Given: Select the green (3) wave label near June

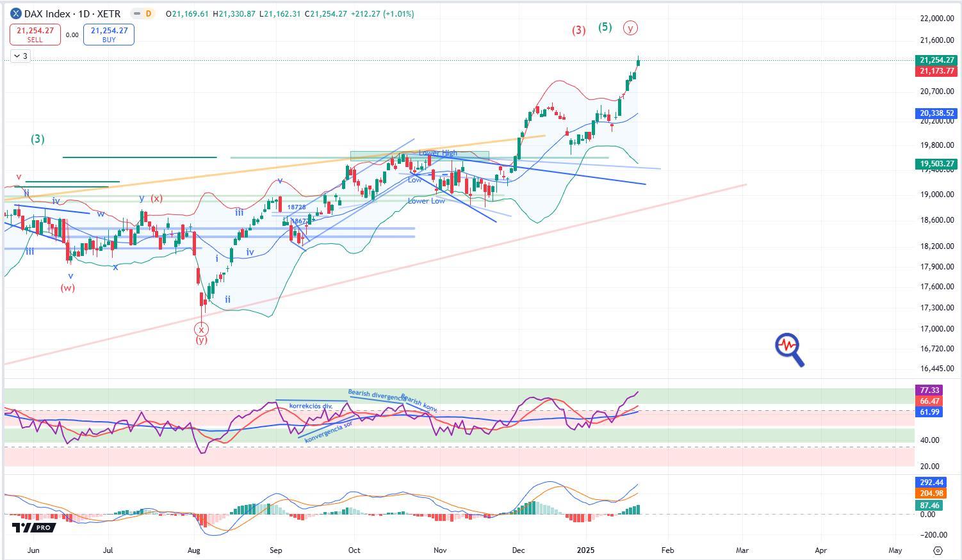Looking at the screenshot, I should pos(38,139).
